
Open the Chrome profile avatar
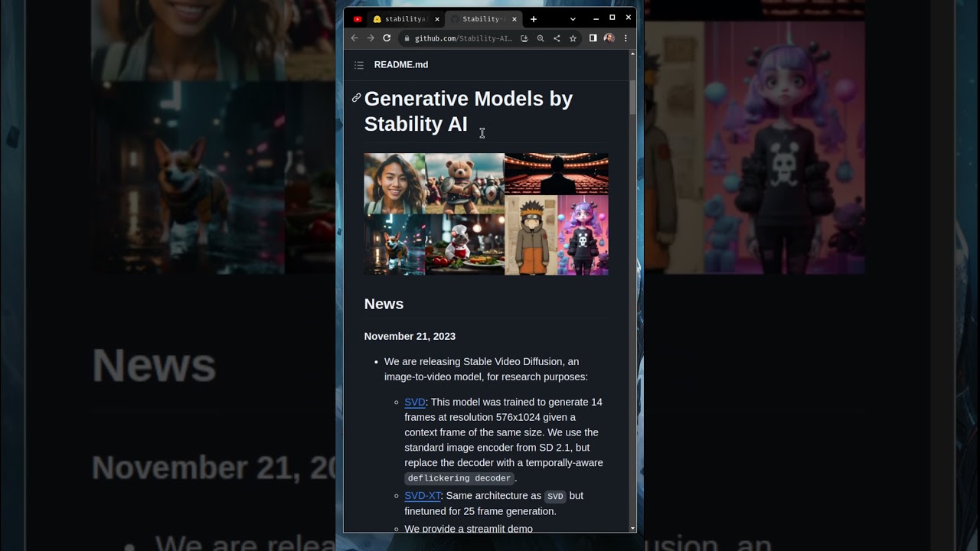(609, 38)
